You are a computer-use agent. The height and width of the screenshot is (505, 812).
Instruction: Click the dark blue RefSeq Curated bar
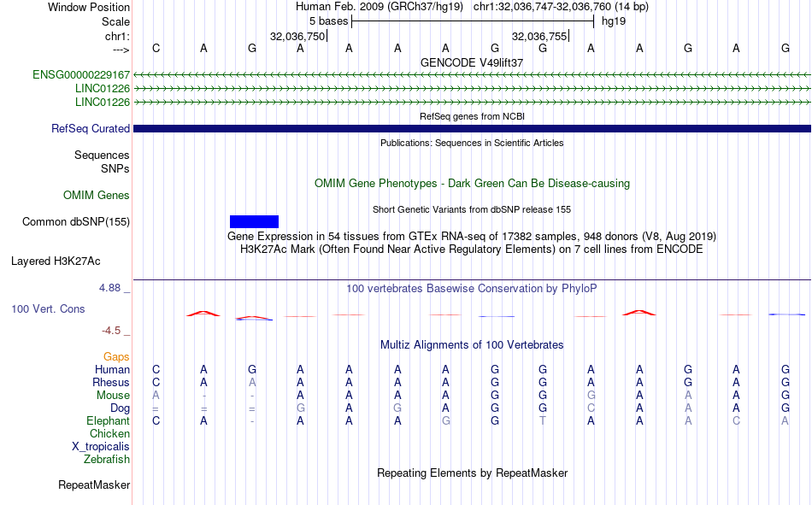point(472,128)
